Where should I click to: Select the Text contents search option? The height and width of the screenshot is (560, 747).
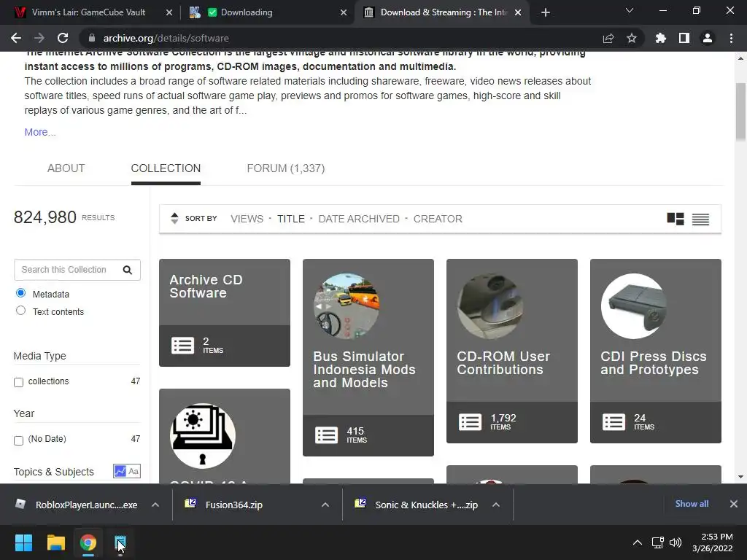click(20, 311)
